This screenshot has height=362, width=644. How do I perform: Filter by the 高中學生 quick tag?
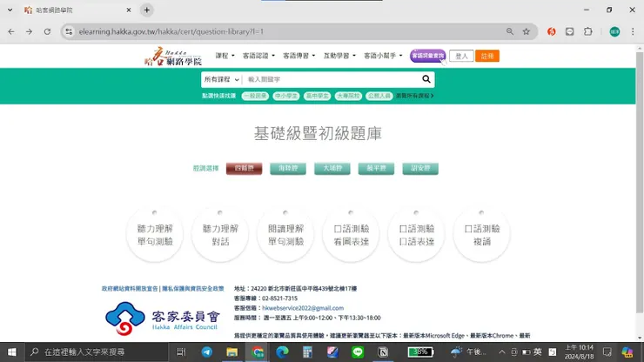click(x=317, y=96)
